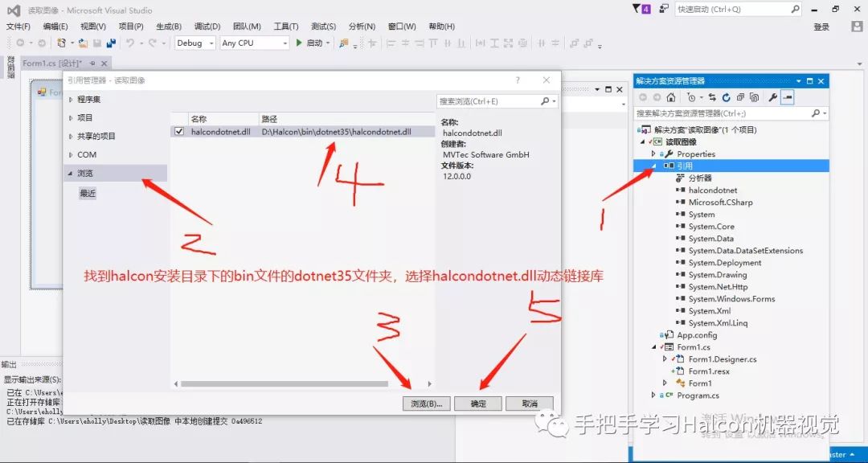The image size is (868, 463).
Task: Click the New Project toolbar icon
Action: point(61,43)
